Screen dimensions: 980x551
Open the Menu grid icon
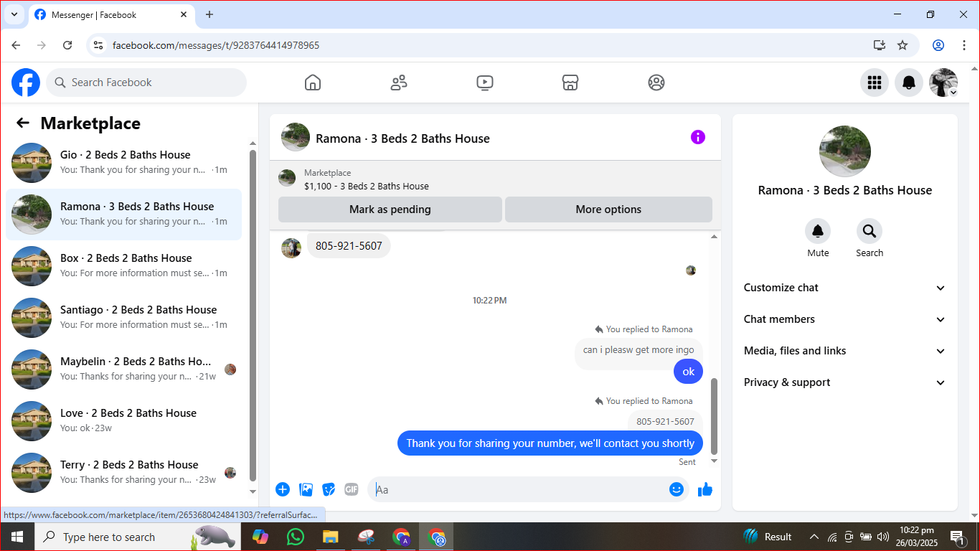875,83
